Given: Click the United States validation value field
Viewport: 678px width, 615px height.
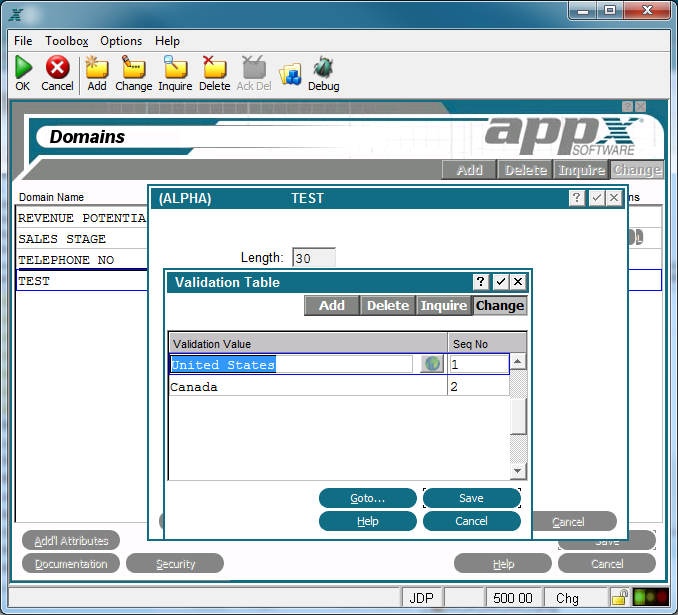Looking at the screenshot, I should (291, 364).
